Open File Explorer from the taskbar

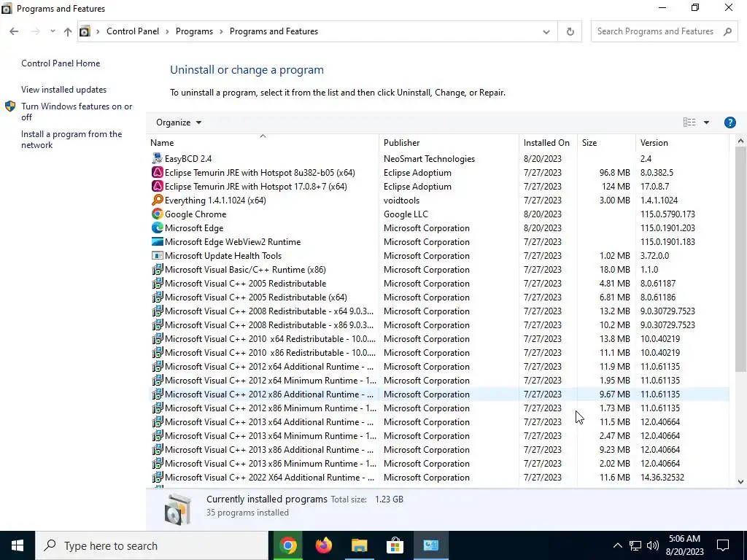360,545
